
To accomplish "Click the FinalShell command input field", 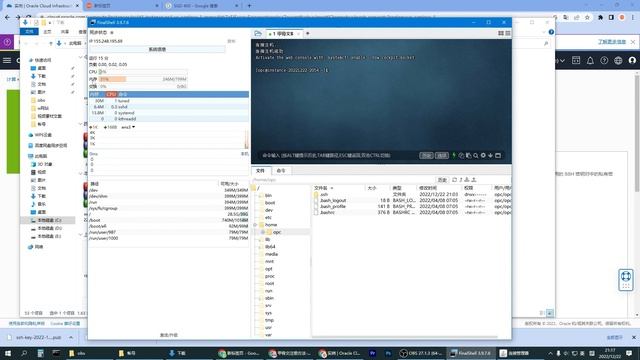I will 339,156.
